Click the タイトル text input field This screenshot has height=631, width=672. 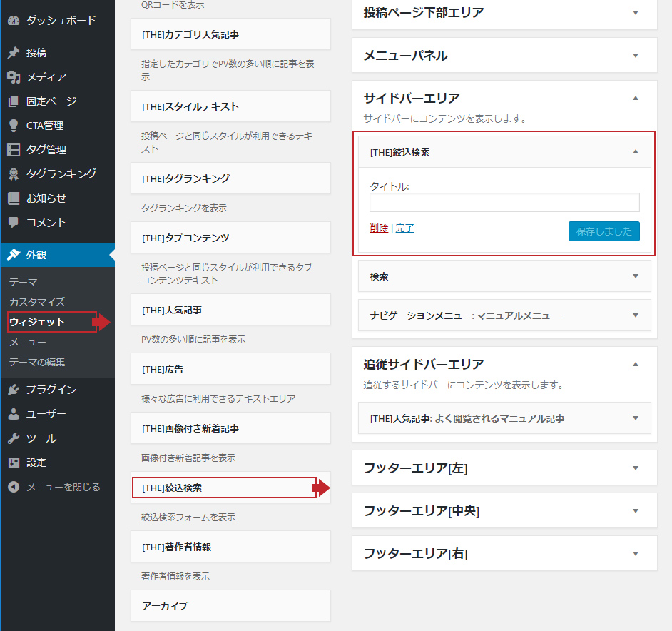[x=504, y=203]
